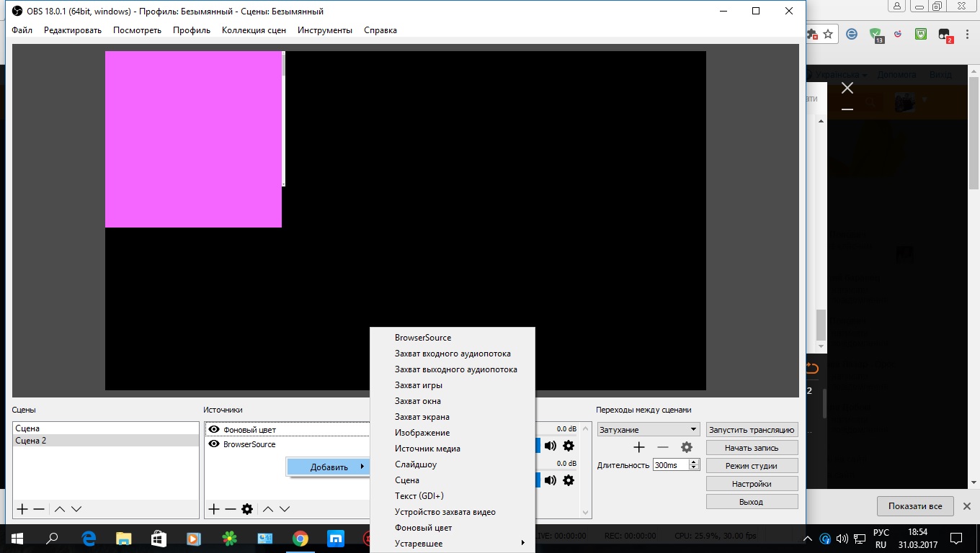
Task: Expand the Добавить submenu item
Action: pyautogui.click(x=329, y=467)
